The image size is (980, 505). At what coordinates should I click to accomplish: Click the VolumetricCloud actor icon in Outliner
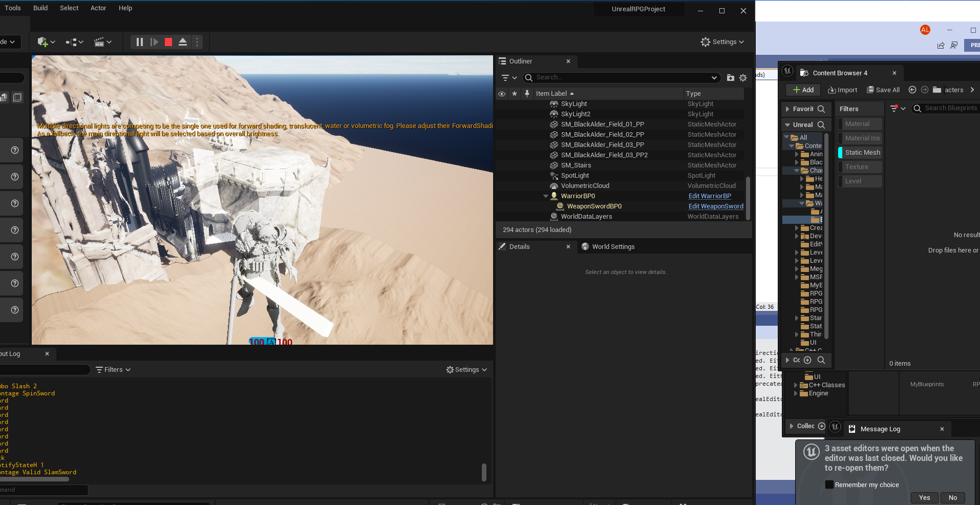pyautogui.click(x=554, y=186)
